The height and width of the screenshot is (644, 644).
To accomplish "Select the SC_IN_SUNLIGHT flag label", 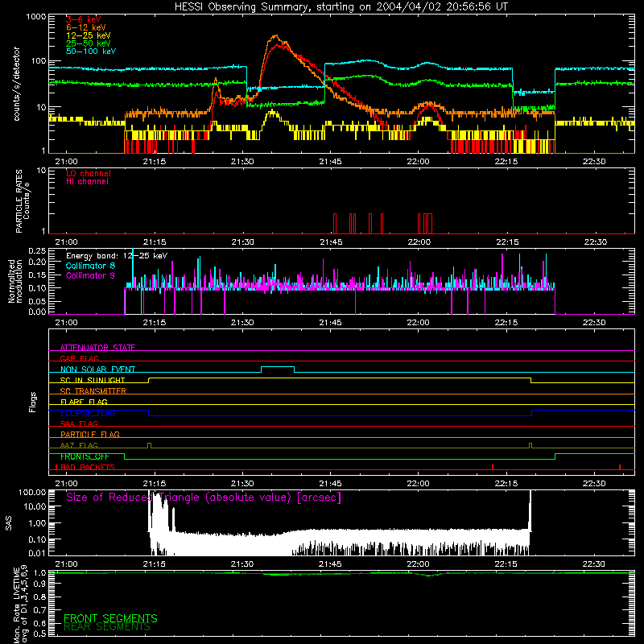I will pyautogui.click(x=93, y=380).
